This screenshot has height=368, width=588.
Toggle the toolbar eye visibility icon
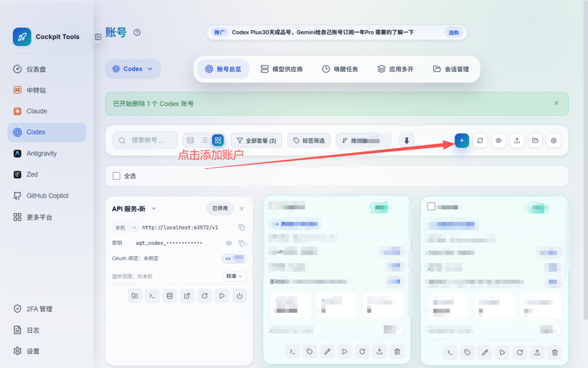499,141
